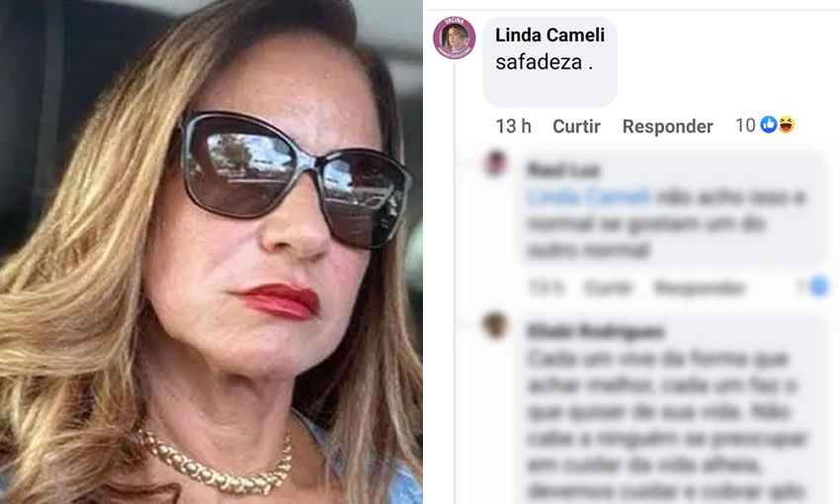The height and width of the screenshot is (504, 840).
Task: Click the safadeza comment bubble text
Action: click(x=544, y=62)
